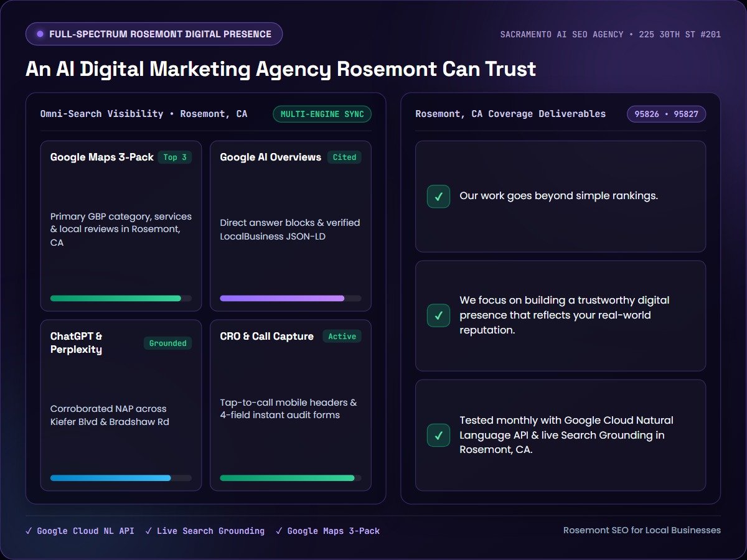This screenshot has width=747, height=560.
Task: Click 'Tested monthly with Google Cloud Natural Language' text
Action: pyautogui.click(x=566, y=434)
